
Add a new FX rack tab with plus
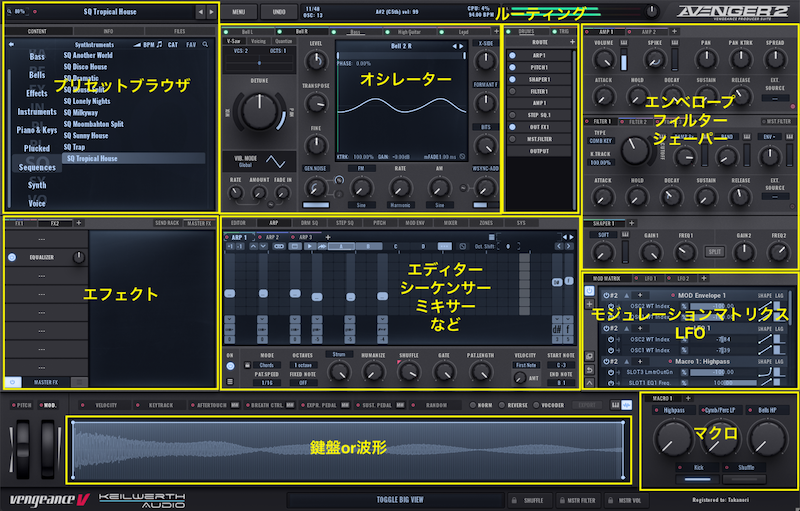tap(79, 223)
